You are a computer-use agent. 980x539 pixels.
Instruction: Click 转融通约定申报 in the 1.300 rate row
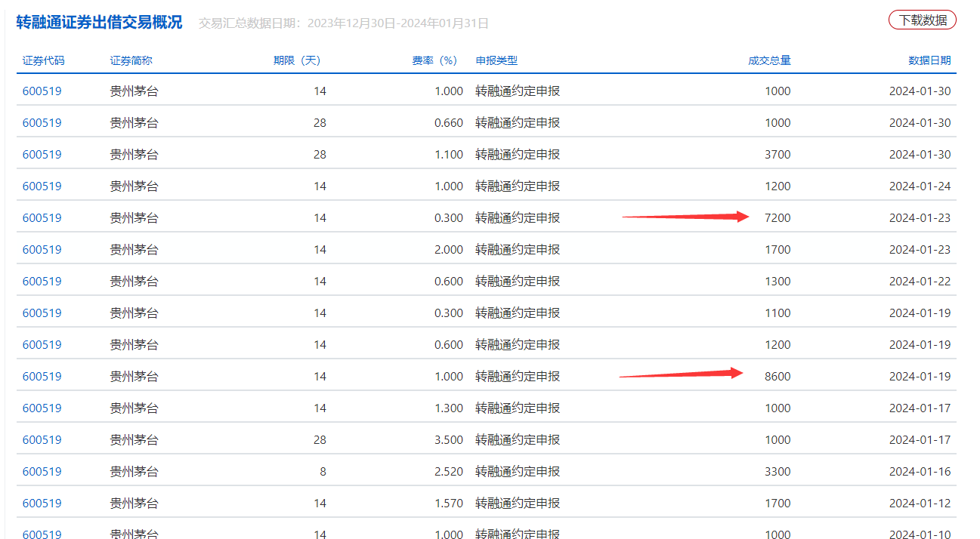[518, 408]
